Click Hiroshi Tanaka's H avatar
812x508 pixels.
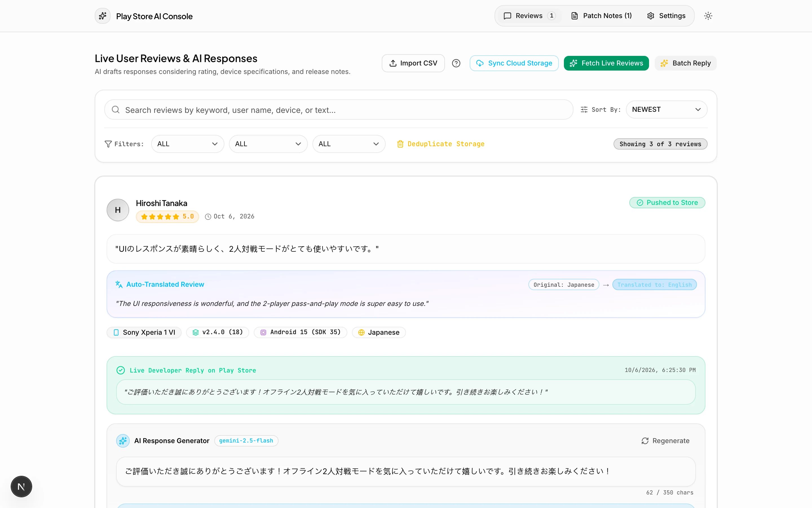(x=118, y=210)
